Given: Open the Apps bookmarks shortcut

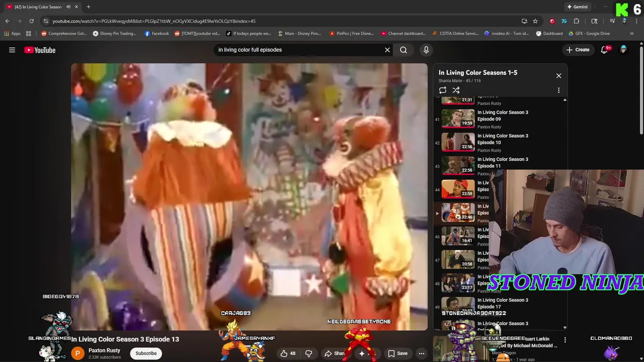Looking at the screenshot, I should pos(13,34).
